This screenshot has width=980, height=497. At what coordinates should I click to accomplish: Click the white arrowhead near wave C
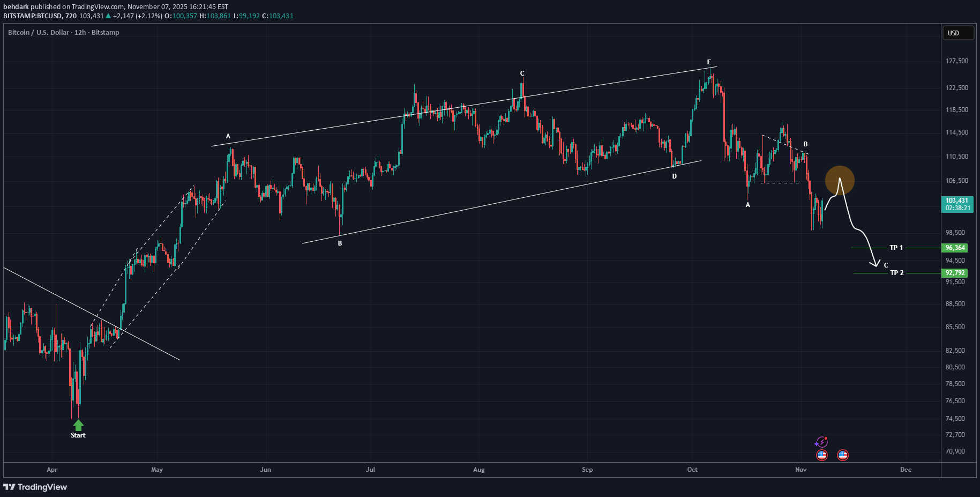click(875, 263)
